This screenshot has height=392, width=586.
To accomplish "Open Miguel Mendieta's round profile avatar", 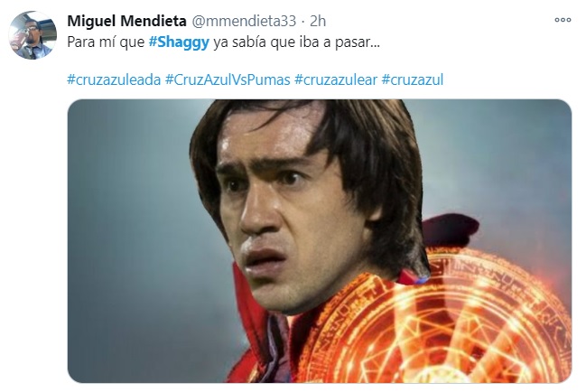I will click(x=33, y=35).
